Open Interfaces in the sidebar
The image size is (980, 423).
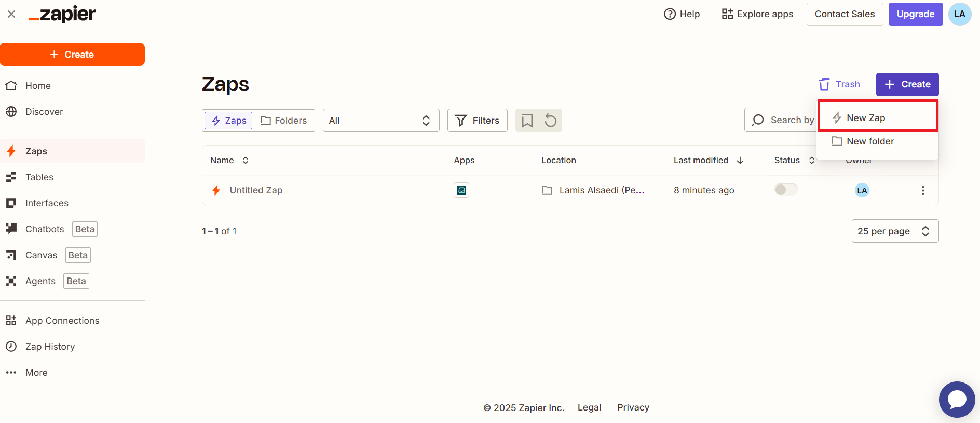73,203
